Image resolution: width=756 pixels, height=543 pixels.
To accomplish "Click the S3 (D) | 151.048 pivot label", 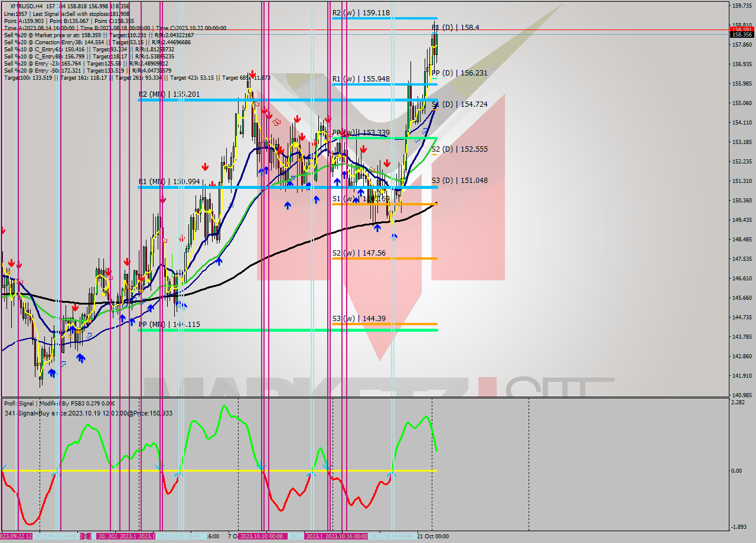I will pos(460,180).
